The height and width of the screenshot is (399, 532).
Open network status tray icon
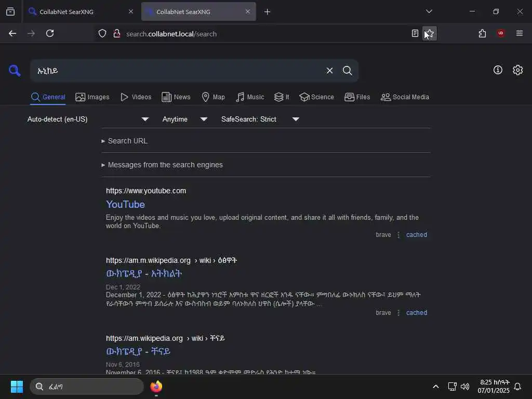[x=452, y=387]
